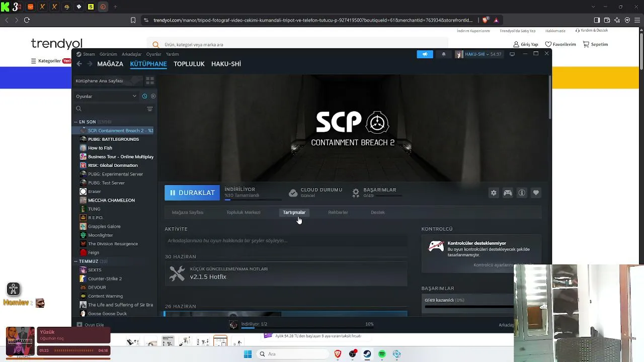Toggle sort by recent activity clock icon
This screenshot has height=362, width=644.
144,96
